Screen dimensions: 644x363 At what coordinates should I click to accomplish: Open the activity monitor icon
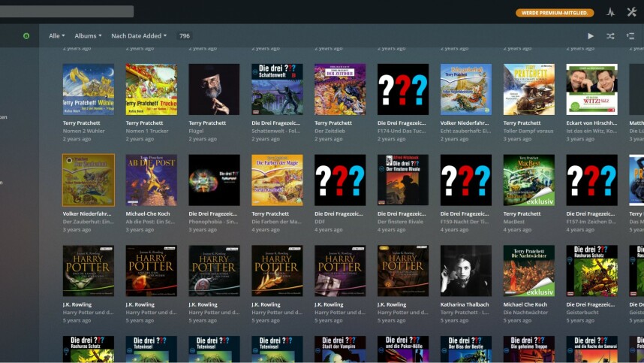tap(611, 12)
